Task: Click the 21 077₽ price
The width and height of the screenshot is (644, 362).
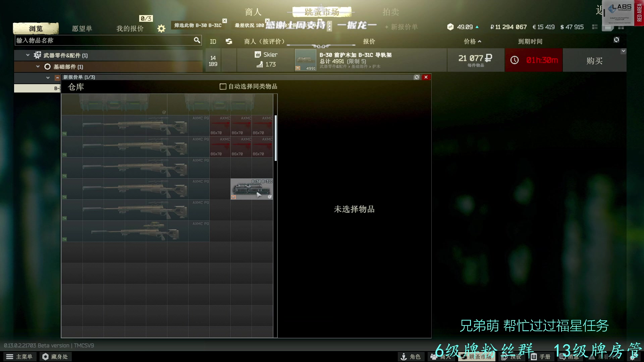Action: [x=475, y=58]
